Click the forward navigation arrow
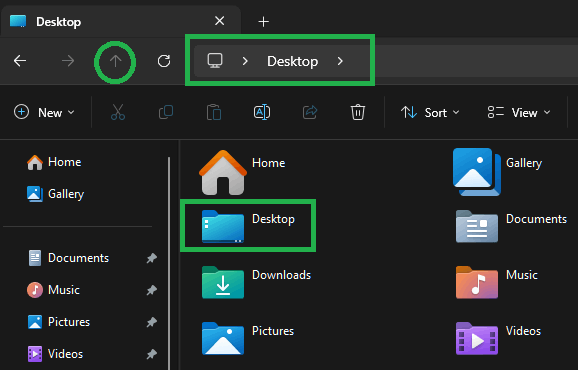The image size is (578, 370). (68, 61)
